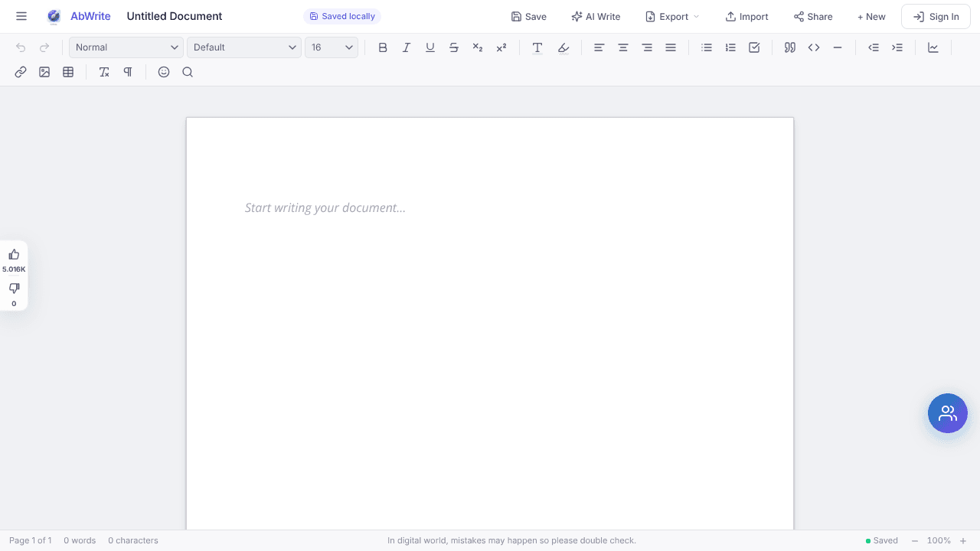980x551 pixels.
Task: Decrease indent
Action: (x=874, y=47)
